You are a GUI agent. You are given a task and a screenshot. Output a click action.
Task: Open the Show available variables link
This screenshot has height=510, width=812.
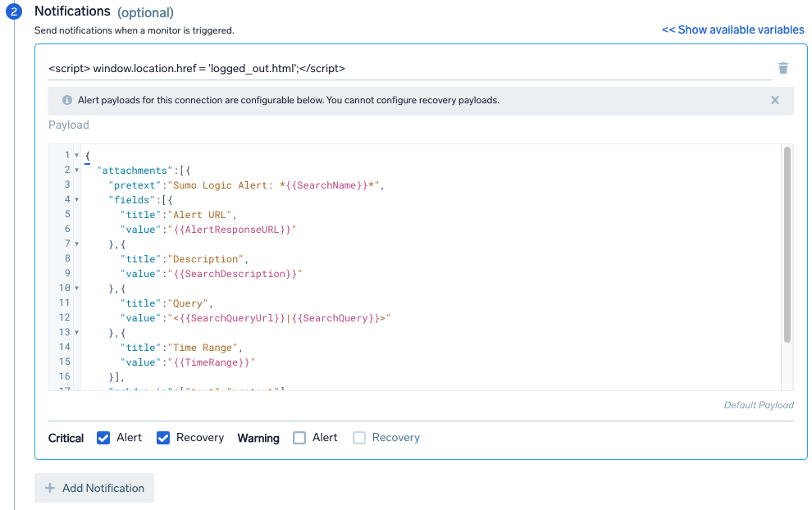click(x=732, y=30)
